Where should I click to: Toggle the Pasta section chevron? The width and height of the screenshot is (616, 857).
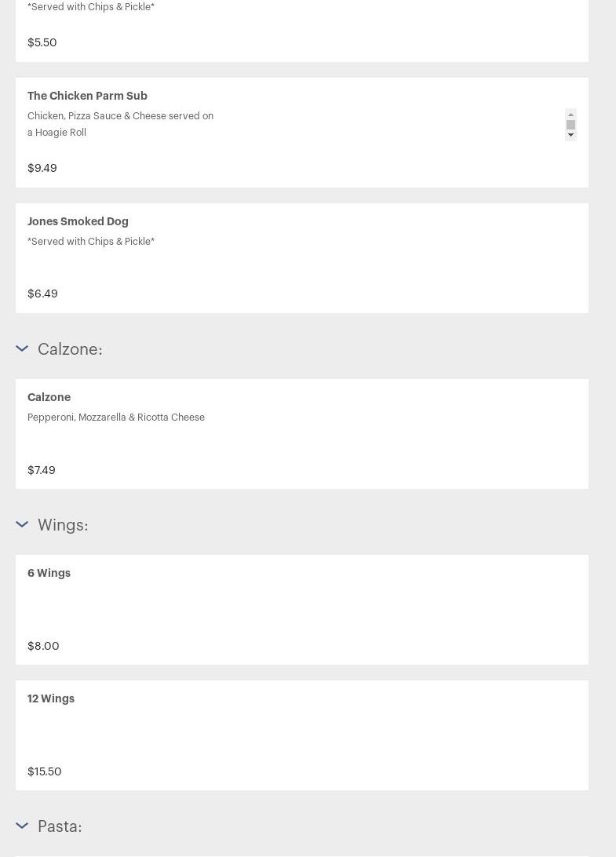coord(22,826)
